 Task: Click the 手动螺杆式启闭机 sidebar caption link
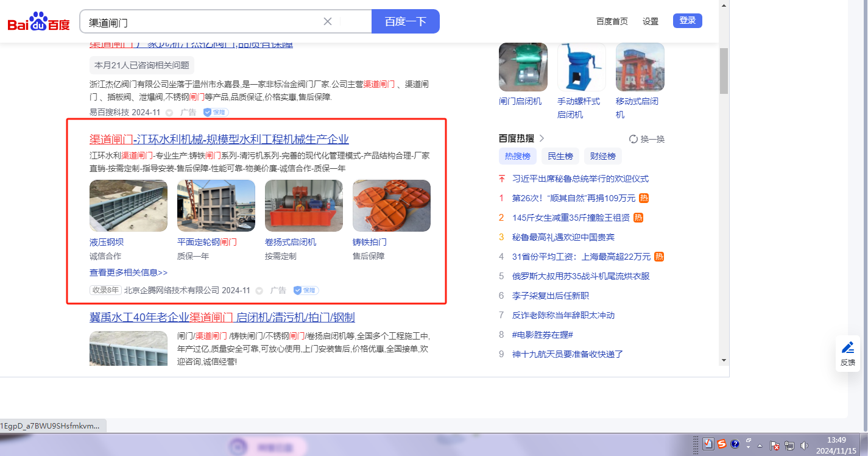coord(579,108)
